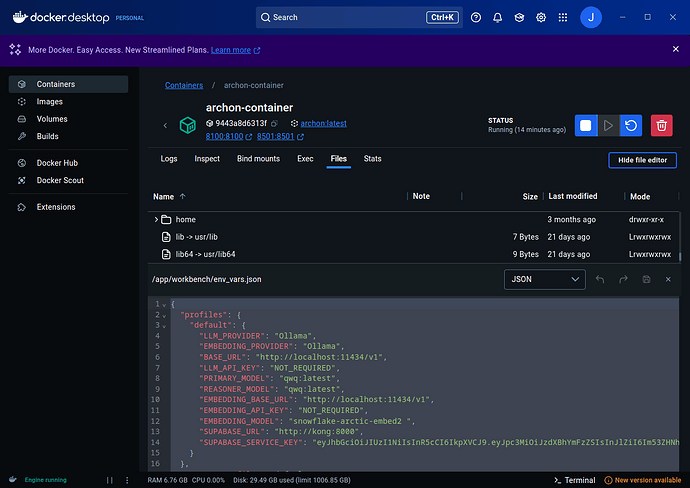690x488 pixels.
Task: Sort files by Name column
Action: (x=163, y=197)
